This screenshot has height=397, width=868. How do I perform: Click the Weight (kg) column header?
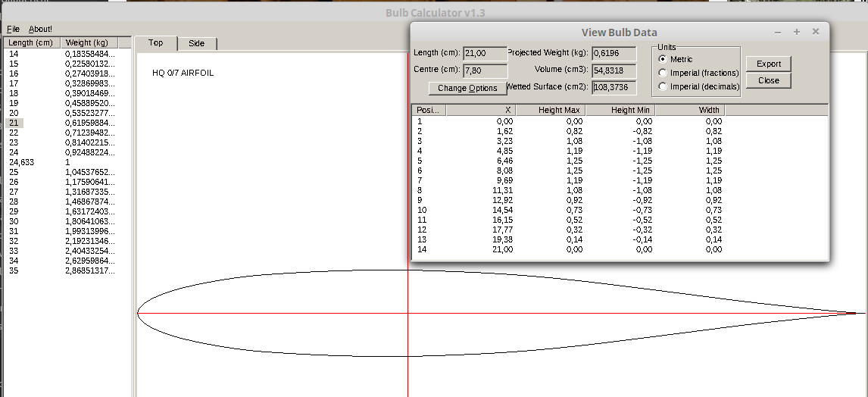[x=86, y=43]
